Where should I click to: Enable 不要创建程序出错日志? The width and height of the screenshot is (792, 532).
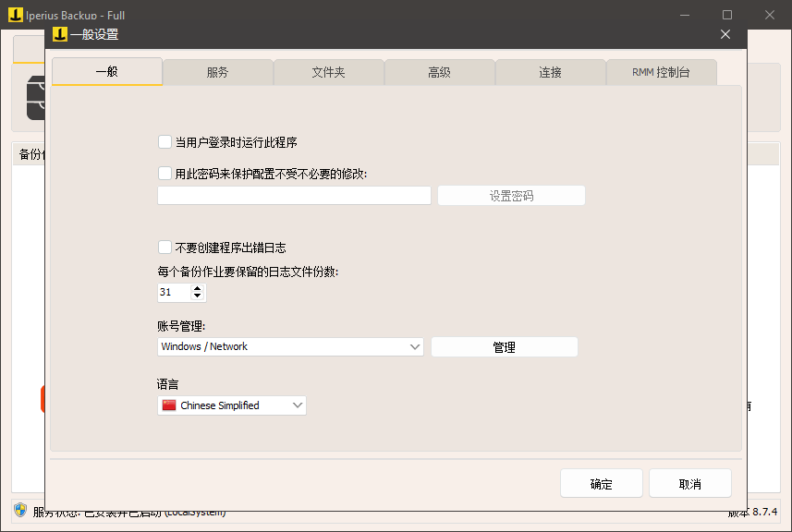click(x=164, y=247)
